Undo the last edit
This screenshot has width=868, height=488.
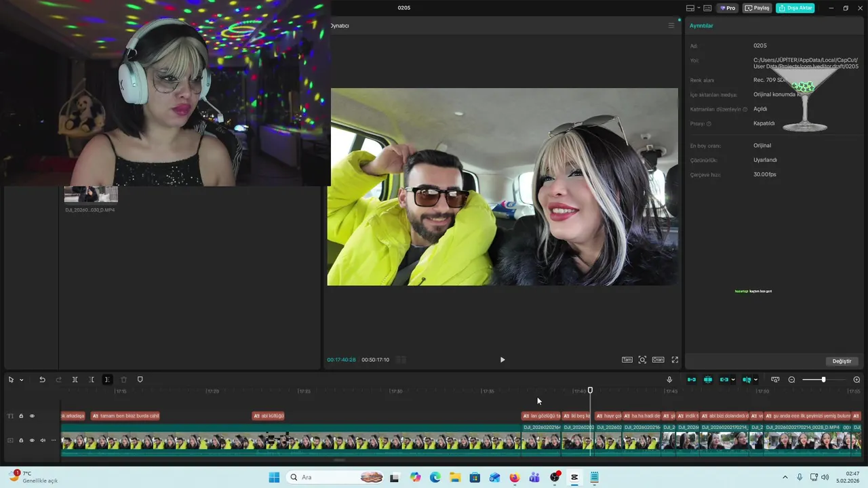42,380
